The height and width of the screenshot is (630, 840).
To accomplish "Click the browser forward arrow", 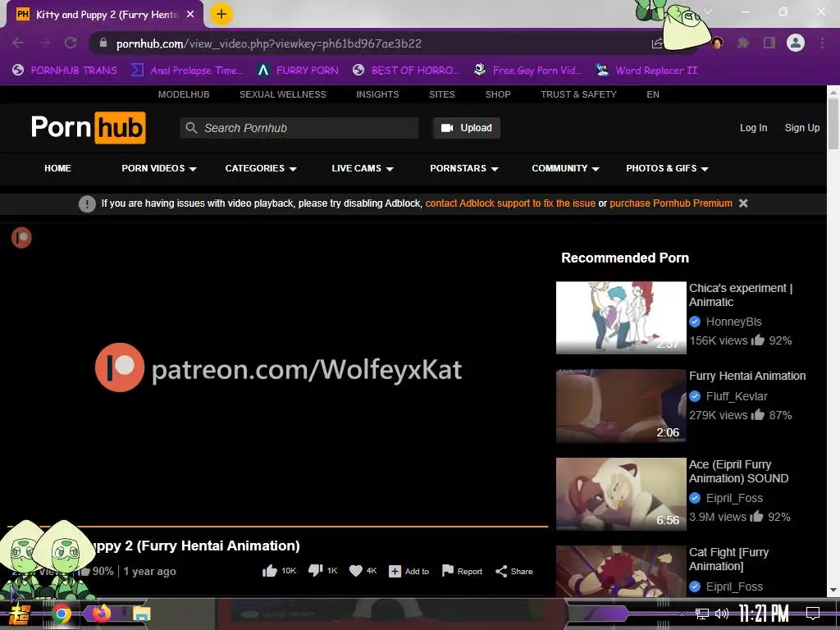I will point(44,43).
